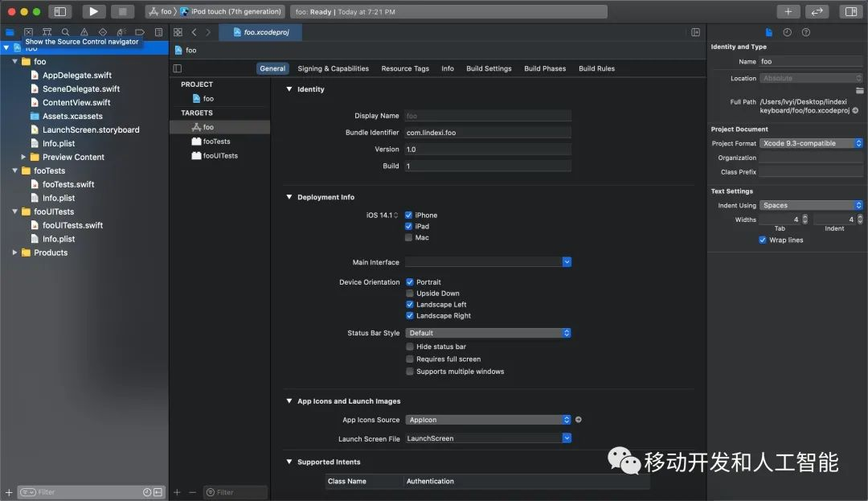Toggle the inspectors panel button
The image size is (868, 501).
pyautogui.click(x=851, y=11)
